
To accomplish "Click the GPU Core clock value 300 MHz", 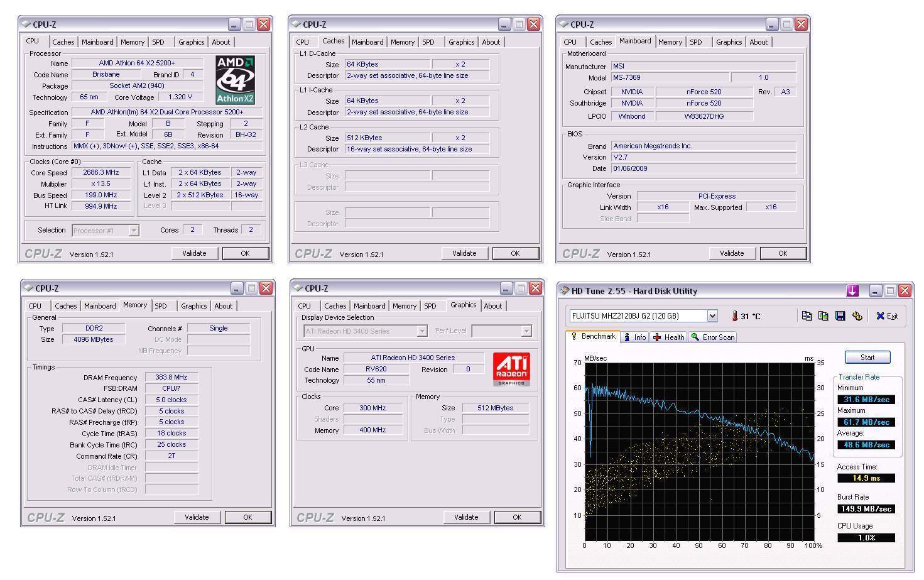I will coord(372,408).
